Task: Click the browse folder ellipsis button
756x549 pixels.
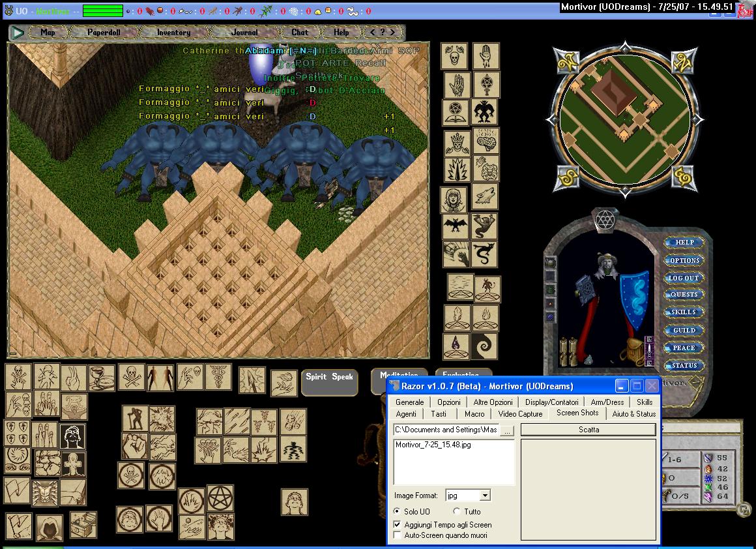Action: (x=507, y=430)
